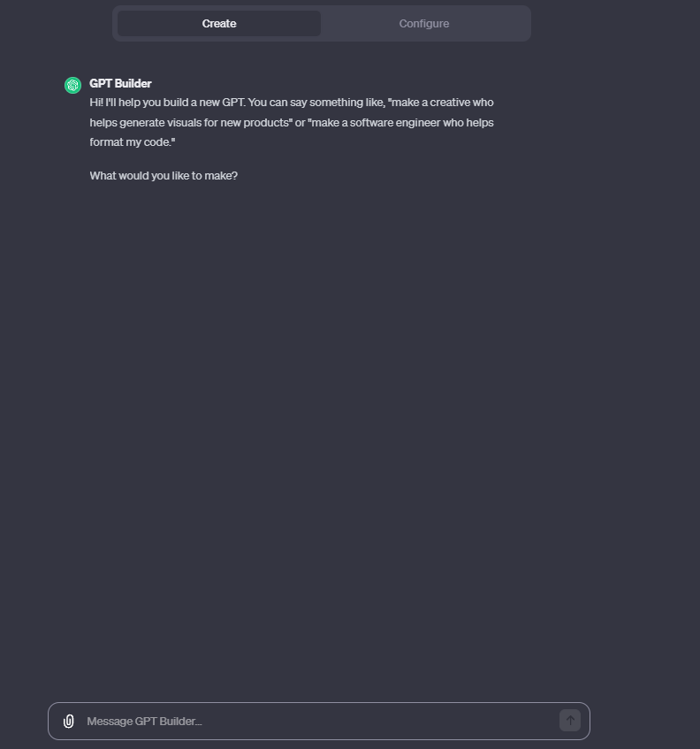Click the paperclip attach file icon
The height and width of the screenshot is (749, 700).
tap(68, 722)
